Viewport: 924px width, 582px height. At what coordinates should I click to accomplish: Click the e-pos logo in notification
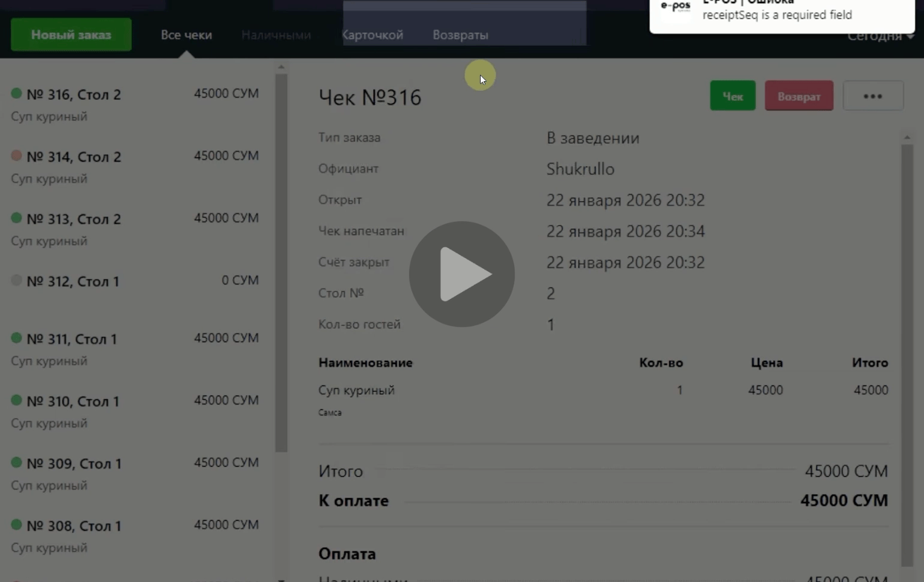(675, 7)
